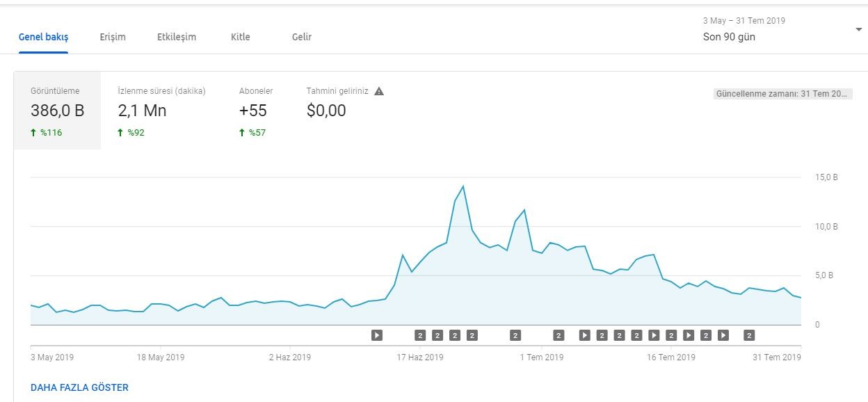Click the Güncellenme zamanı update label
This screenshot has width=868, height=402.
point(783,94)
